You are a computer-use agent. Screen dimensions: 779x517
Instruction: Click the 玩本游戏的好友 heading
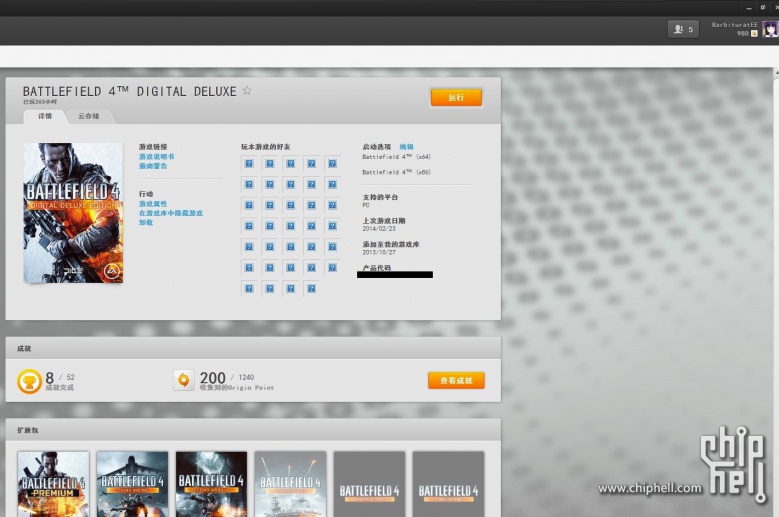[x=266, y=147]
